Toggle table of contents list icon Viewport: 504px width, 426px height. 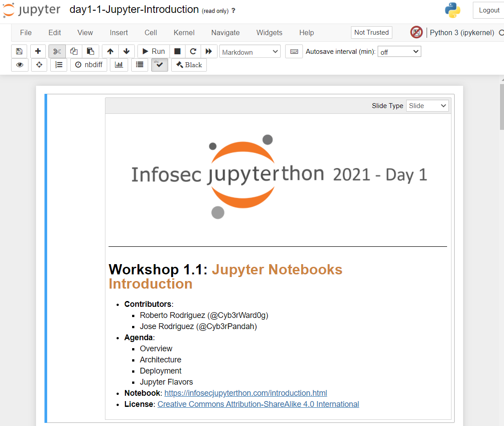140,65
